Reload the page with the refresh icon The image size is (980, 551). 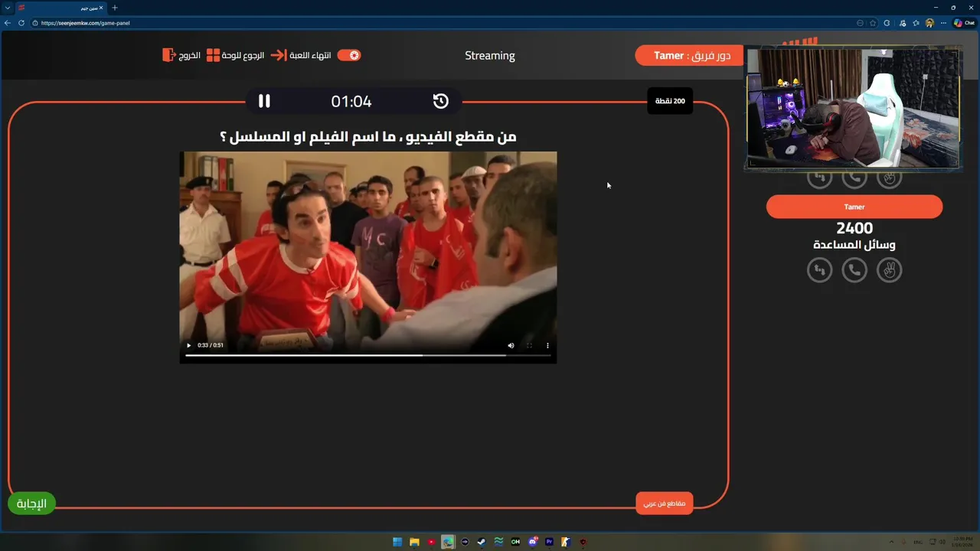21,23
